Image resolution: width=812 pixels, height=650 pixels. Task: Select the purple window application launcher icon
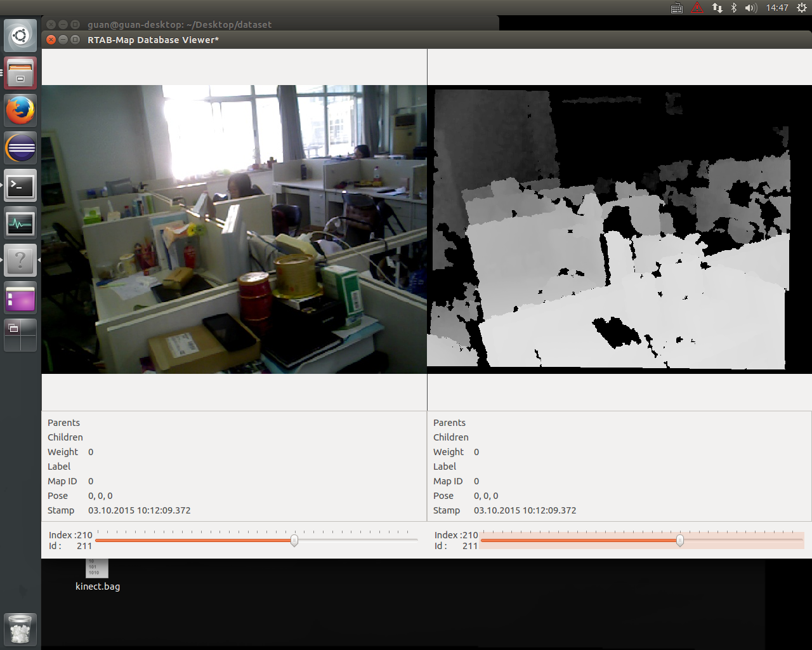tap(20, 298)
